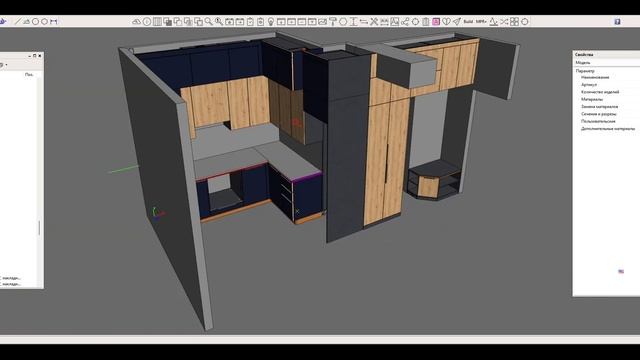
Task: Click the small corner shelf cabinet
Action: [434, 180]
